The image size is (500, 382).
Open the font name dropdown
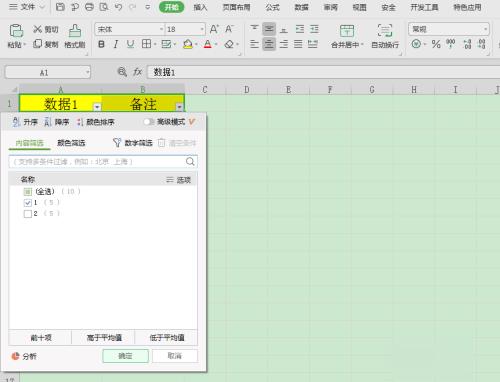162,29
